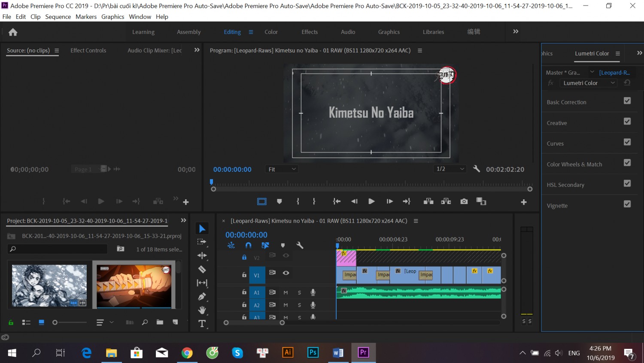Click the project thumbnail size slider
Image resolution: width=644 pixels, height=363 pixels.
70,322
